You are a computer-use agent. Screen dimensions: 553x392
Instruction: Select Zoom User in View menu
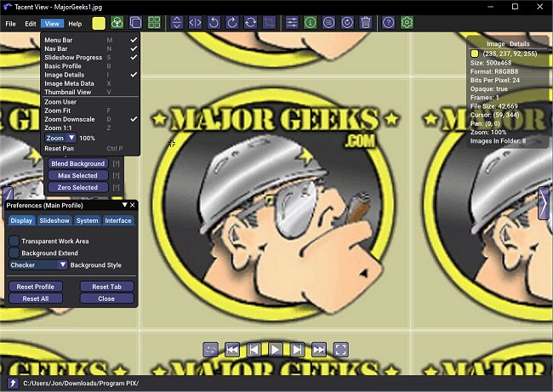tap(90, 102)
